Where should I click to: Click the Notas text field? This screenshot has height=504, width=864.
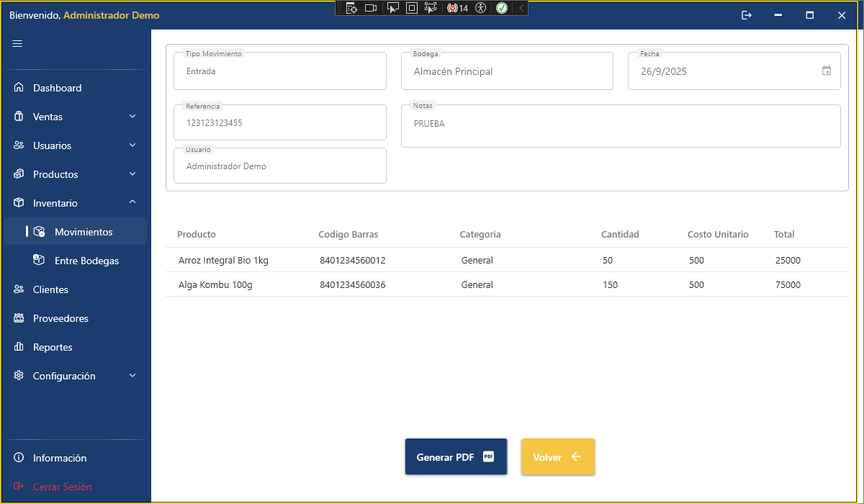coord(620,127)
